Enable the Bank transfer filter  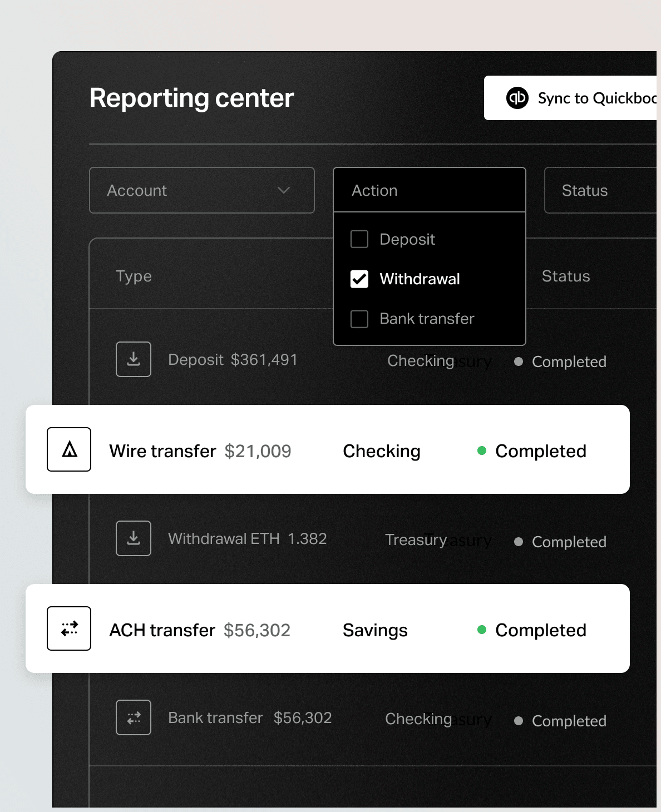point(359,319)
